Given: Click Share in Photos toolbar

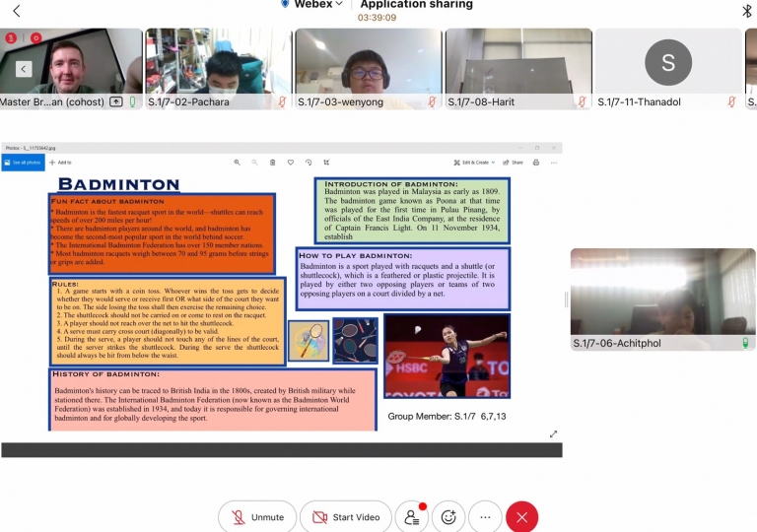Looking at the screenshot, I should [x=513, y=163].
